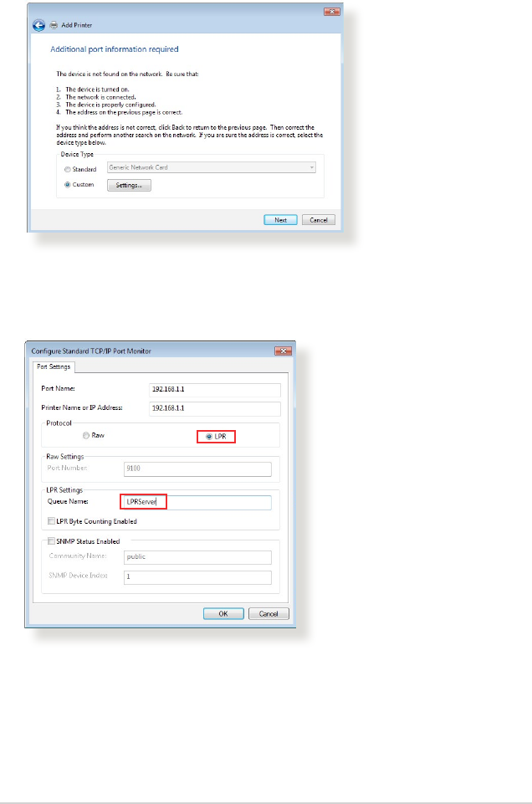The height and width of the screenshot is (804, 532).
Task: Open the Generic Network Card dropdown
Action: point(211,167)
